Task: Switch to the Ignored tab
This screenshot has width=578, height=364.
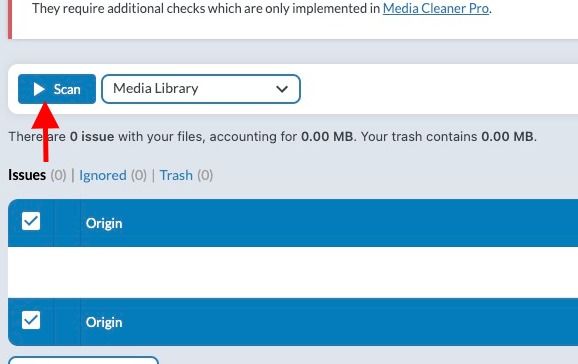Action: [x=103, y=175]
